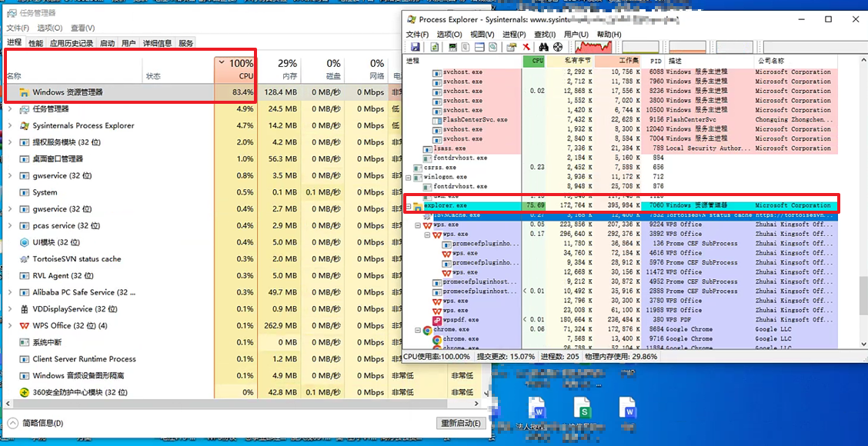
Task: Sort by 私有字节 column in Process Explorer
Action: coord(571,61)
